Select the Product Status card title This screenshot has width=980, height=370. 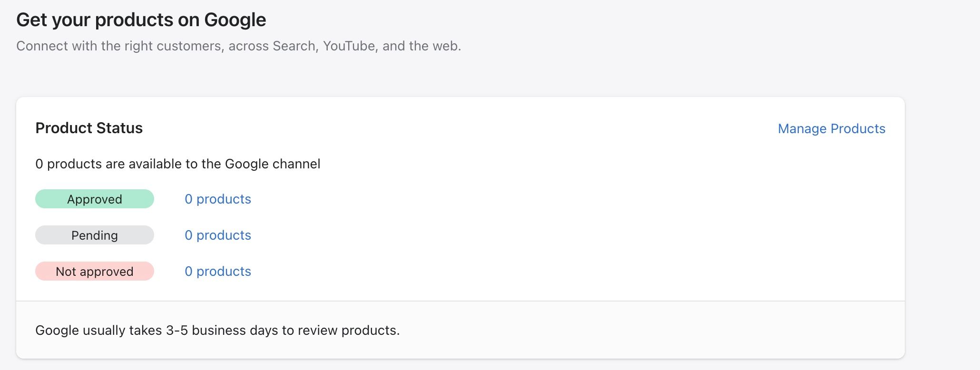click(x=89, y=128)
